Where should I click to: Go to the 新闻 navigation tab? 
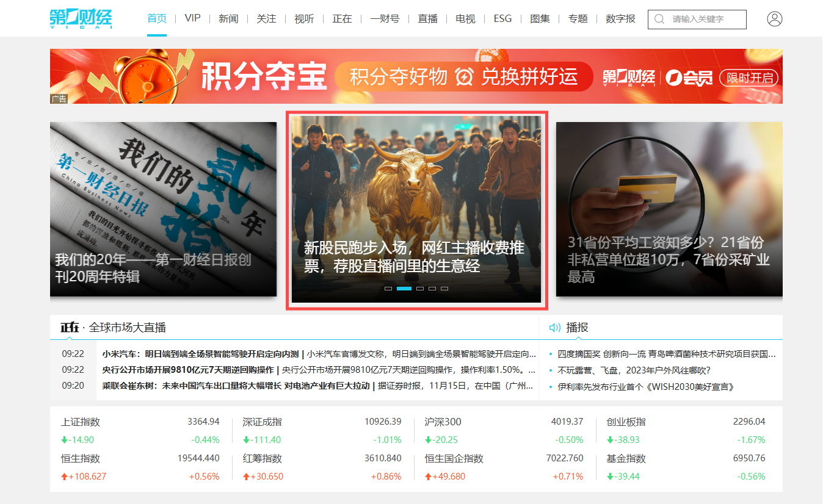tap(228, 18)
